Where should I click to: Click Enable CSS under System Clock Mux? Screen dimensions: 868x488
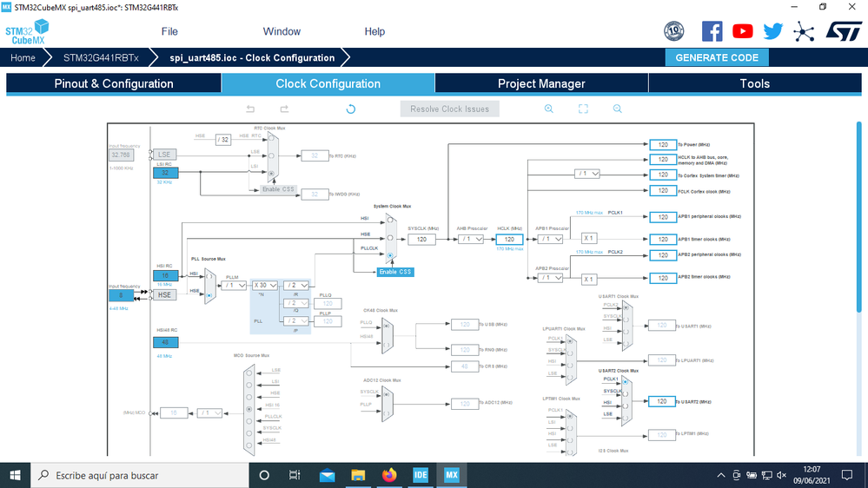pos(395,272)
